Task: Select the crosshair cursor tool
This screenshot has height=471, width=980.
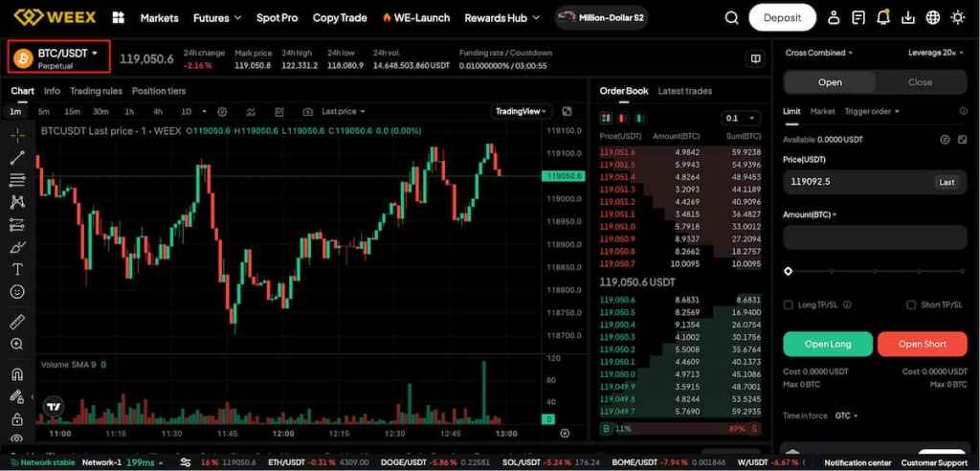Action: tap(17, 134)
